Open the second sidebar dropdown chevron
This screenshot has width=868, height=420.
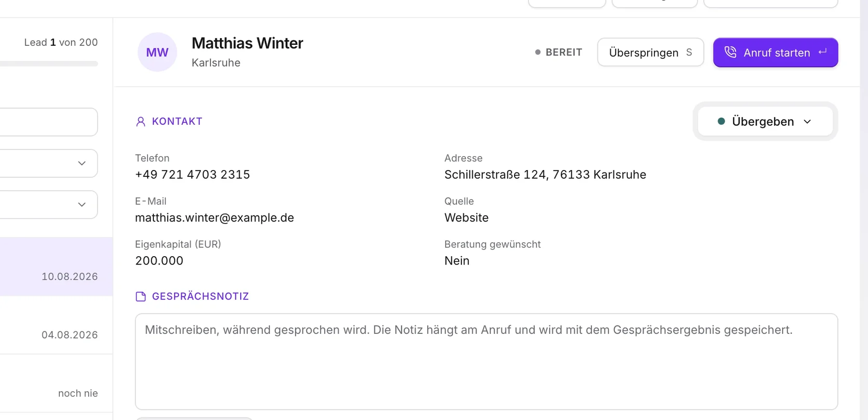(x=82, y=205)
